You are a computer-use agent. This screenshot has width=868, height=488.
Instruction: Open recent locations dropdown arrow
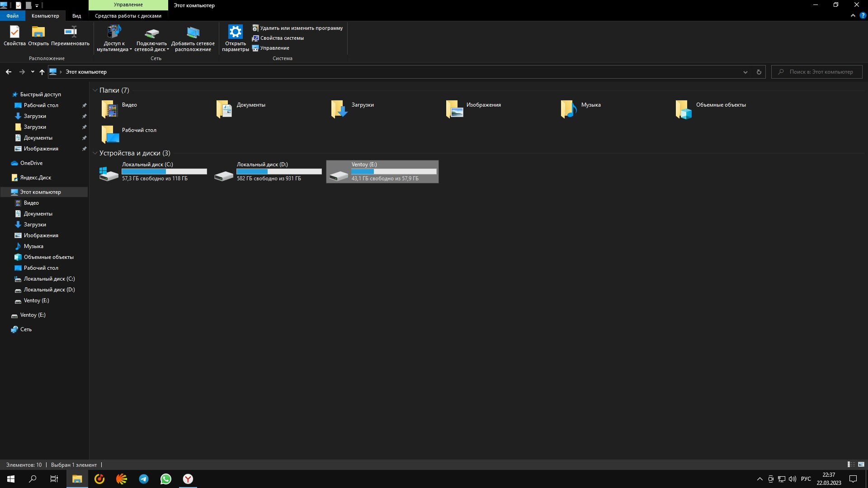tap(33, 72)
